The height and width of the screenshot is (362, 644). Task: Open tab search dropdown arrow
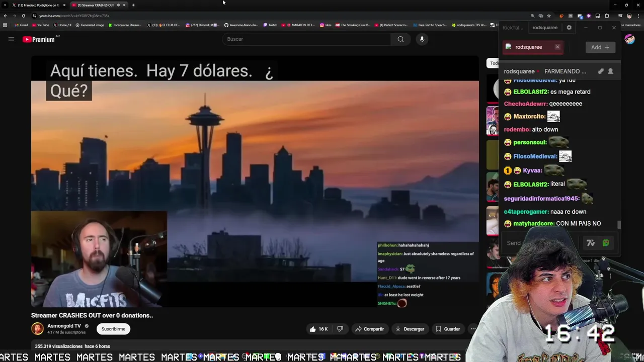pyautogui.click(x=5, y=5)
